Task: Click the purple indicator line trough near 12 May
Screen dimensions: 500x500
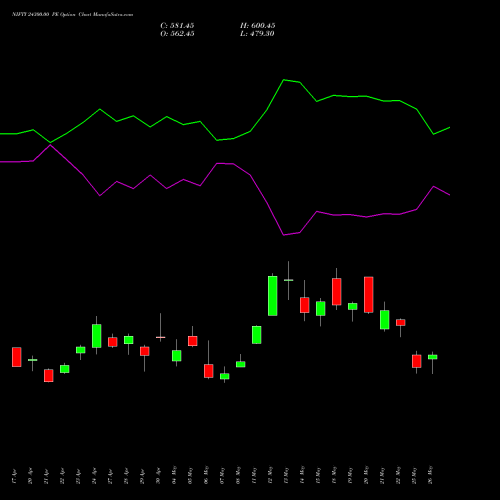Action: pyautogui.click(x=284, y=235)
